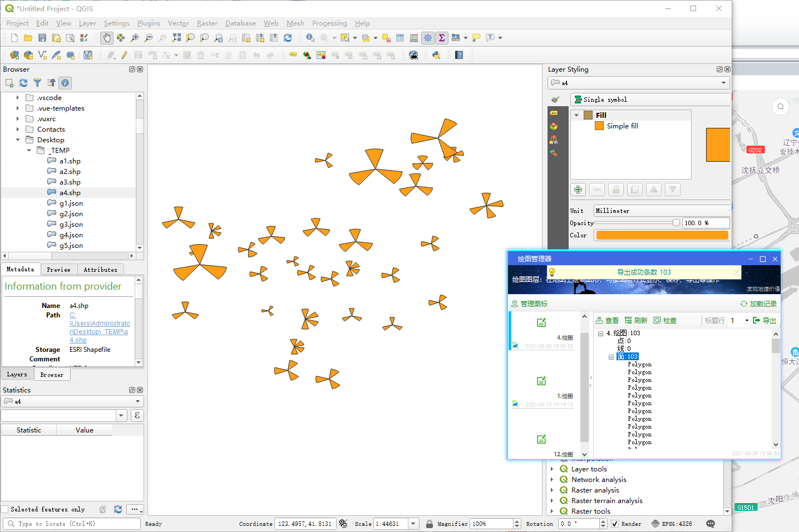Click the Browser panel refresh icon
Screen dimensions: 799x532
pyautogui.click(x=23, y=83)
